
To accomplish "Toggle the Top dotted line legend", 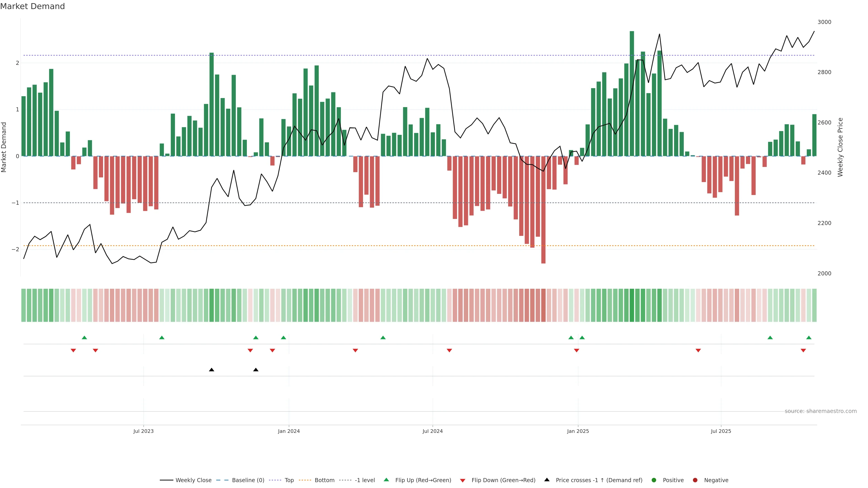I will [x=275, y=480].
